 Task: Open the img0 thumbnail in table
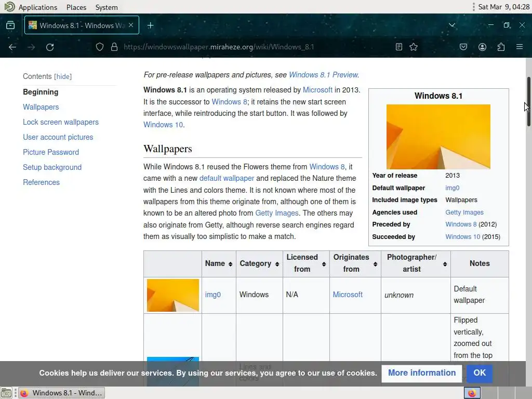172,295
